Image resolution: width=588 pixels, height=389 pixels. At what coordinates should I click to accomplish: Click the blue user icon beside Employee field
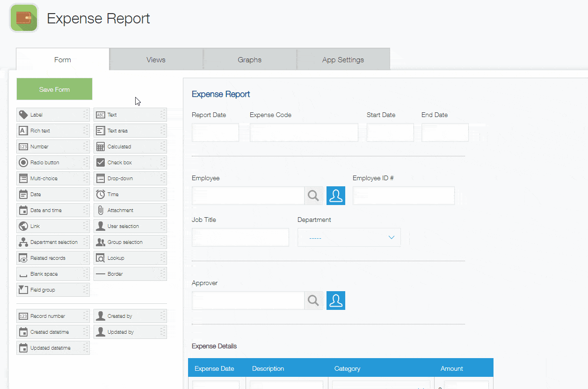pos(335,196)
